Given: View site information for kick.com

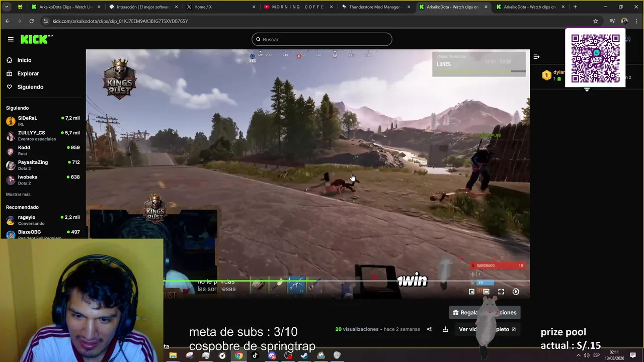Looking at the screenshot, I should click(x=46, y=21).
